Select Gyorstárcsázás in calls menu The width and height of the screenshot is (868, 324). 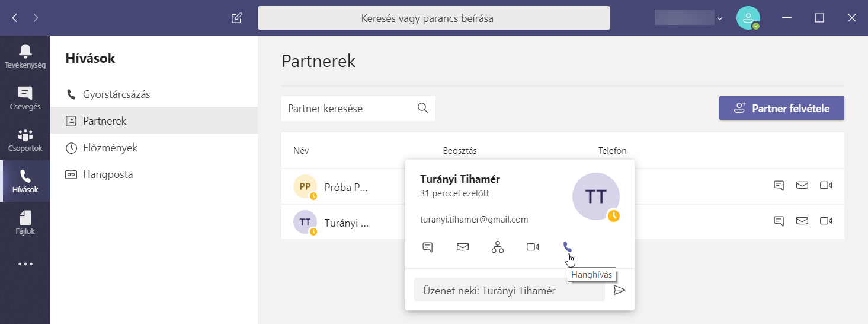[116, 94]
